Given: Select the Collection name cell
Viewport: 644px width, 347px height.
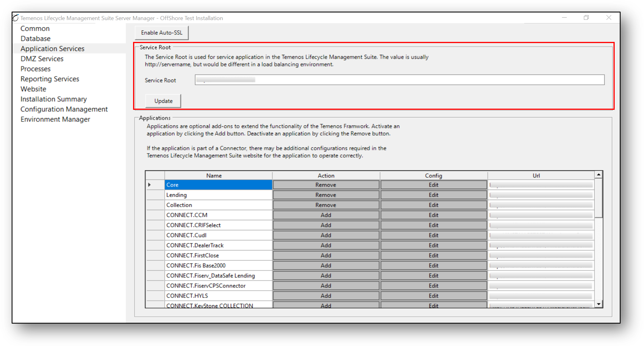Looking at the screenshot, I should (218, 205).
